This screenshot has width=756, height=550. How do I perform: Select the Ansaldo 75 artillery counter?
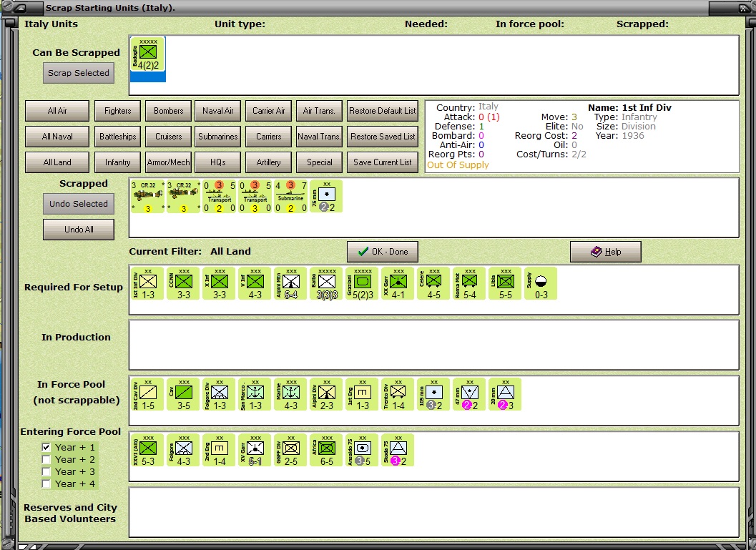363,450
